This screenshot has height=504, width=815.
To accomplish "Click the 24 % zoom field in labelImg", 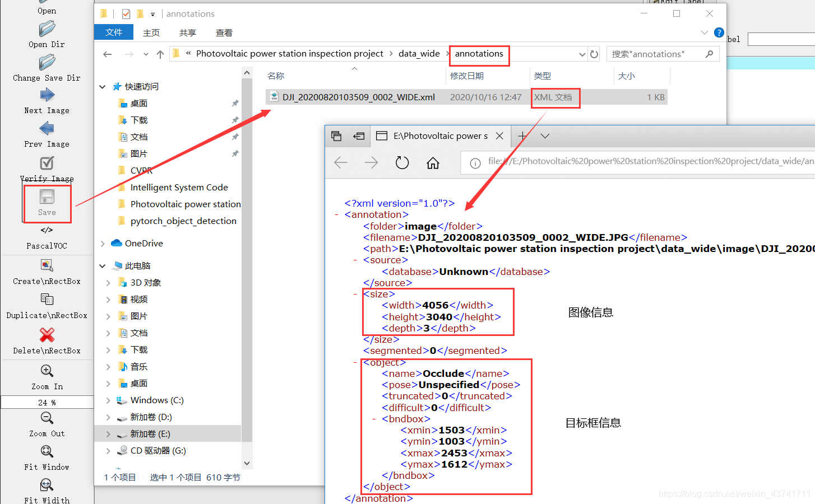I will click(47, 402).
